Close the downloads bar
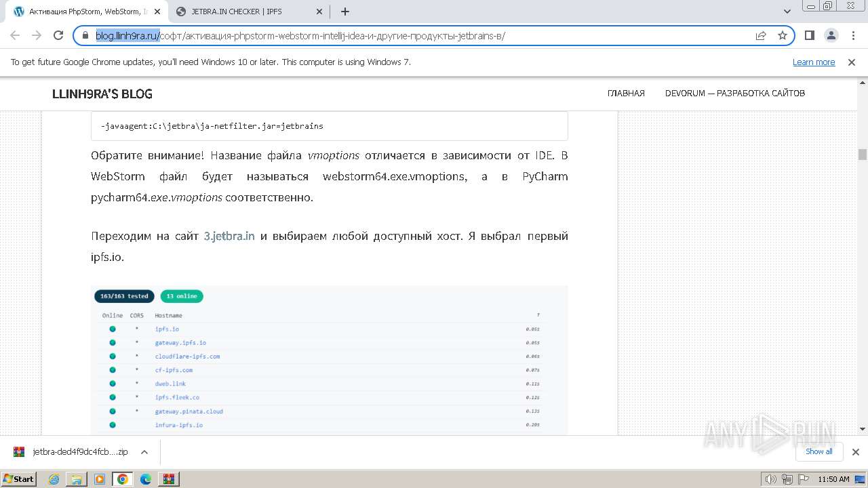868x488 pixels. click(x=856, y=452)
